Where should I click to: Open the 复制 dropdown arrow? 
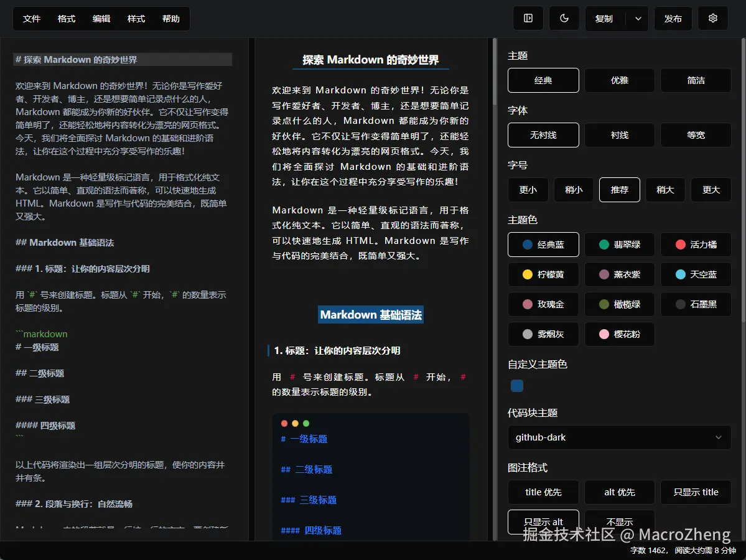(638, 19)
